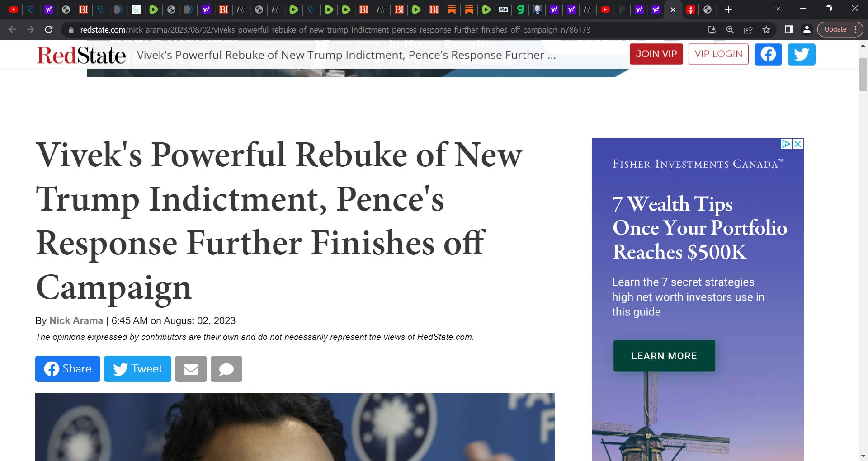
Task: Click the JOIN VIP button
Action: coord(656,54)
